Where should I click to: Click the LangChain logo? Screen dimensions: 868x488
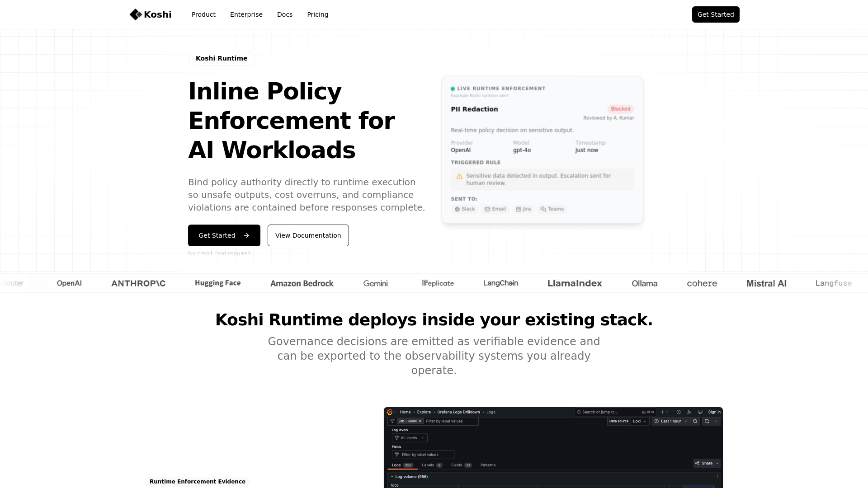(500, 283)
